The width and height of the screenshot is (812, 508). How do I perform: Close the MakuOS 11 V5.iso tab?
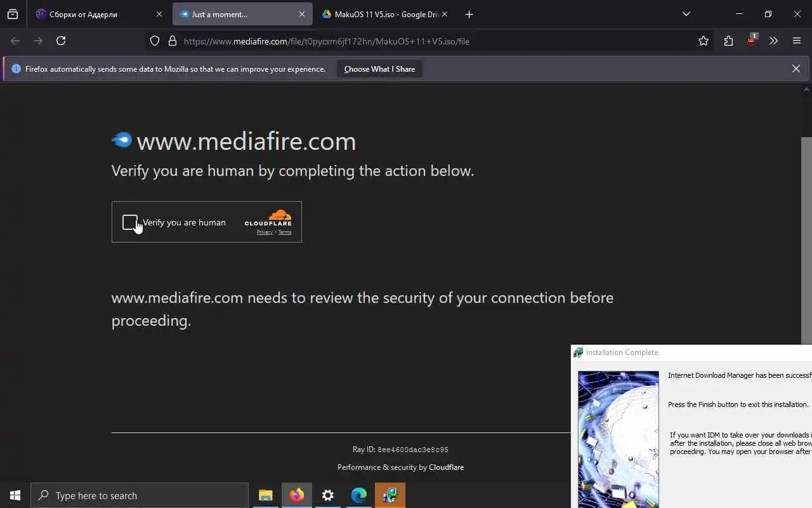tap(445, 14)
